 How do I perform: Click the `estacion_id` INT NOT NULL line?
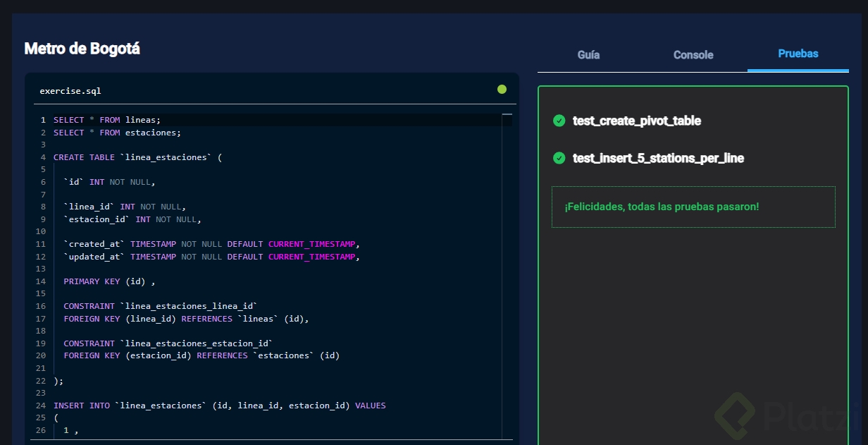point(132,219)
